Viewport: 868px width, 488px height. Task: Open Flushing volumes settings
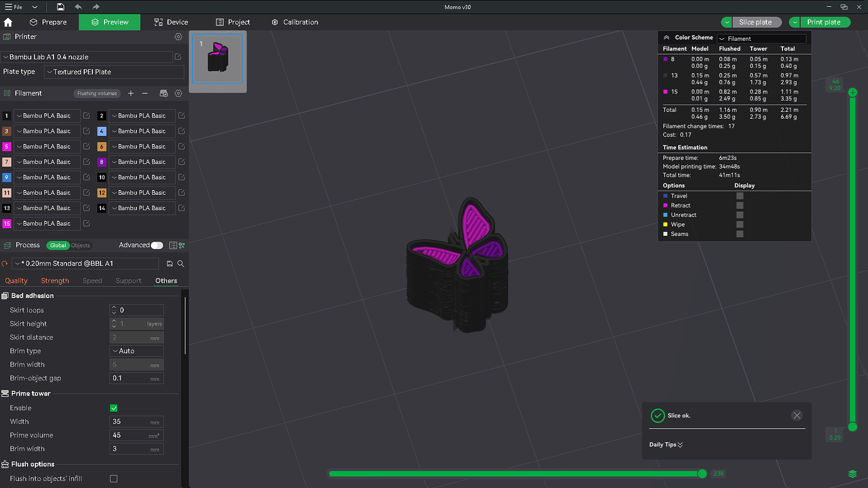(97, 94)
